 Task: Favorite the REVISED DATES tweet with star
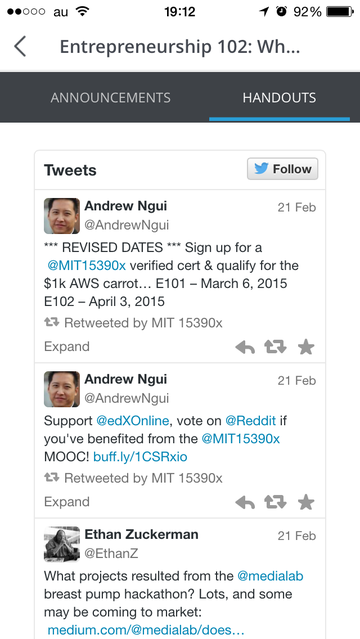[x=306, y=347]
